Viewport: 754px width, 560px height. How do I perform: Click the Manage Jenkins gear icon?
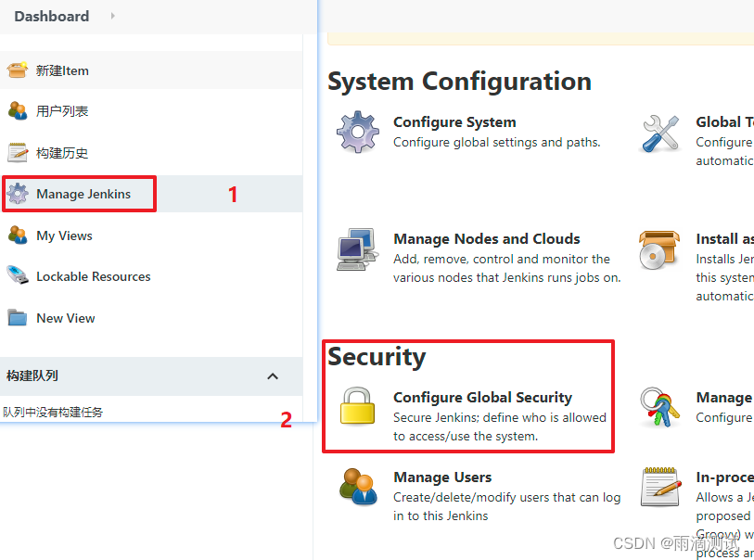click(18, 193)
